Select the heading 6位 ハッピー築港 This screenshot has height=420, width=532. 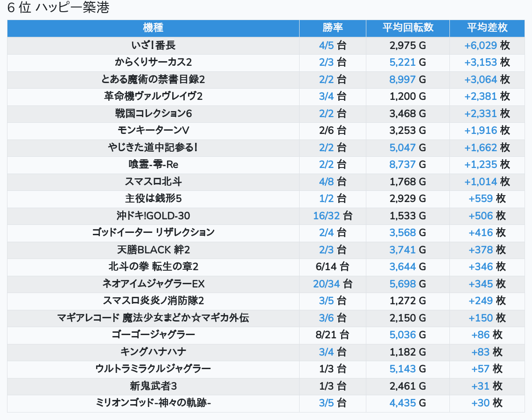point(58,7)
